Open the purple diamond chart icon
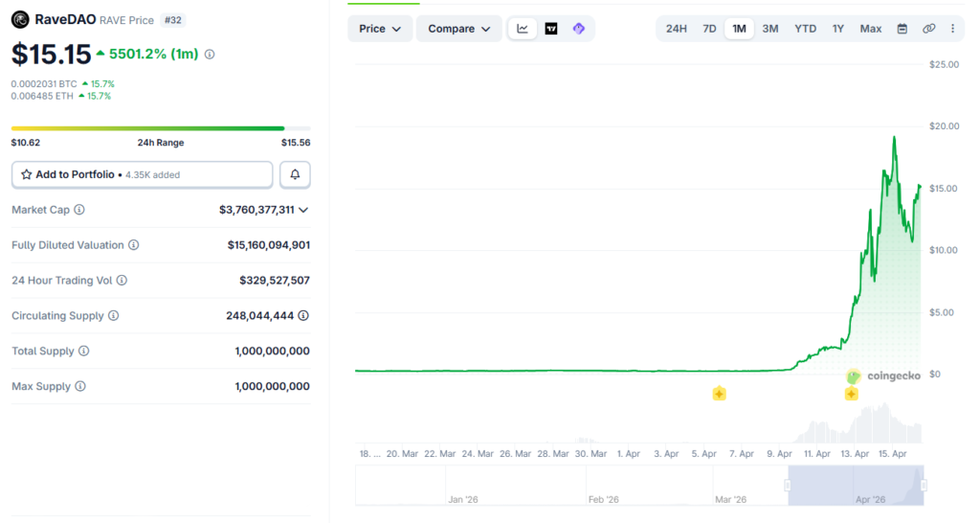The image size is (980, 523). [579, 29]
